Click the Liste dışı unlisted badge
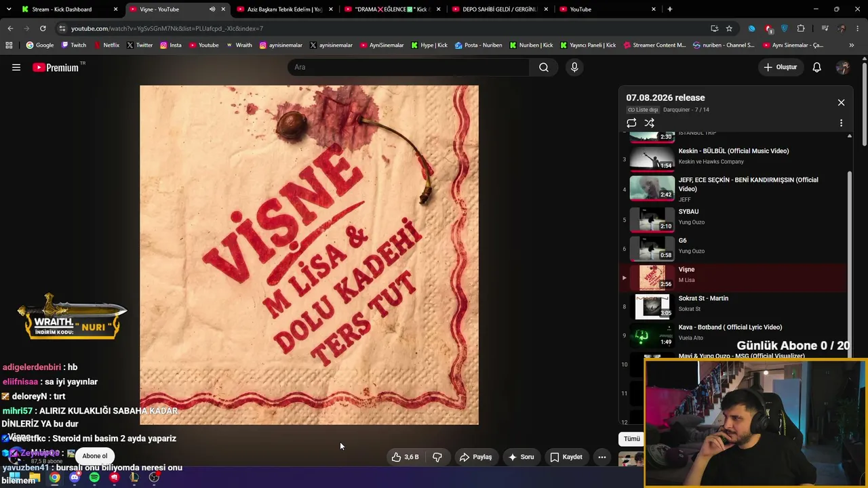 click(643, 110)
